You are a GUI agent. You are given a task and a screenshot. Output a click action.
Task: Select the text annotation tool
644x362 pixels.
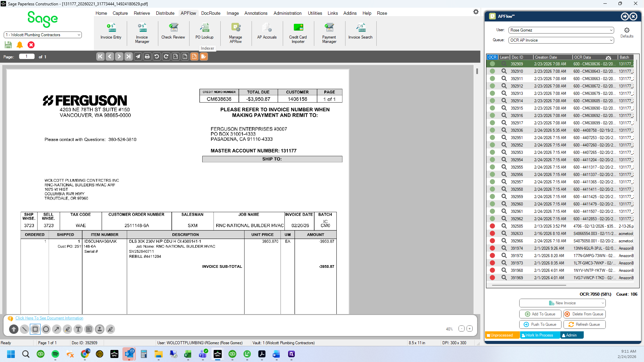(78, 329)
